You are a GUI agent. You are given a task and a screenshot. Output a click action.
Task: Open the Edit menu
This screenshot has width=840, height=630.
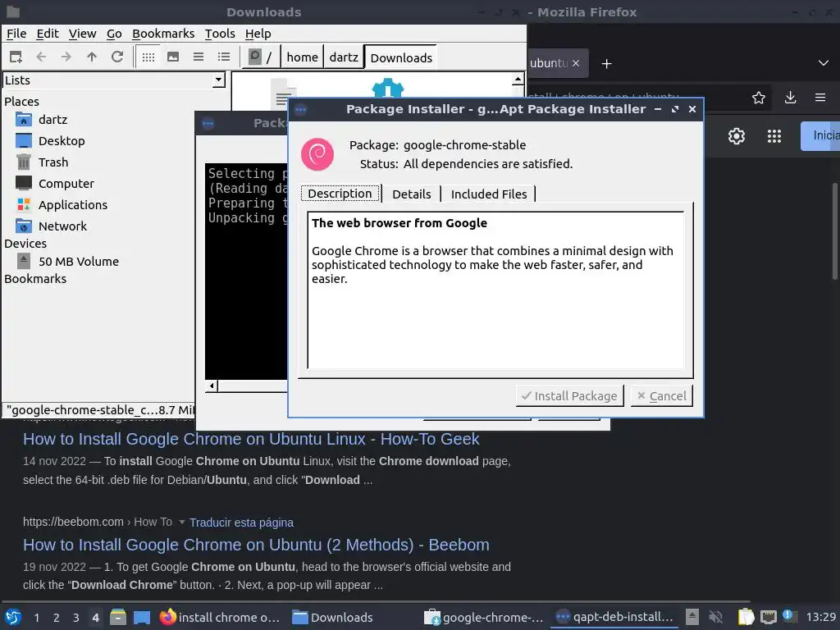(47, 34)
